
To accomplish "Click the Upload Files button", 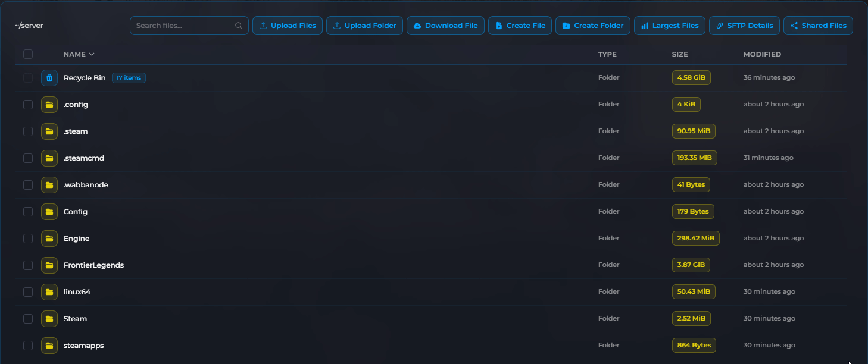I will (x=288, y=26).
